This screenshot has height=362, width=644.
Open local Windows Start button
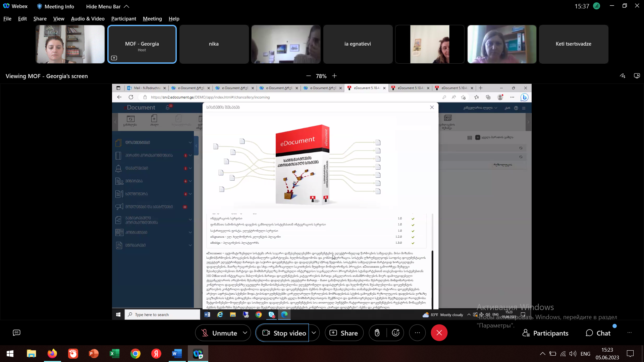coord(10,354)
